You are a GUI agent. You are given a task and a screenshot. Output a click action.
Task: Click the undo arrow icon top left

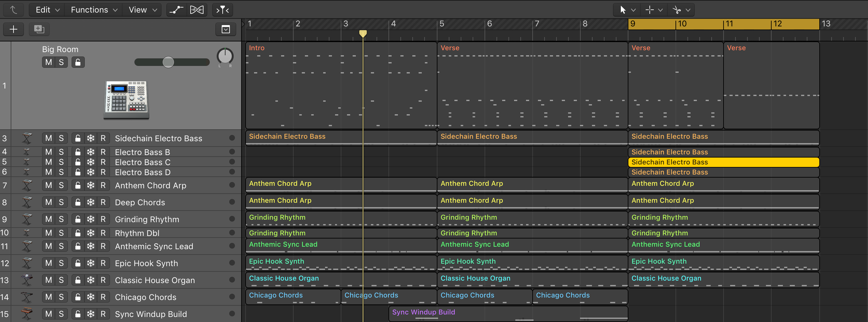(13, 10)
